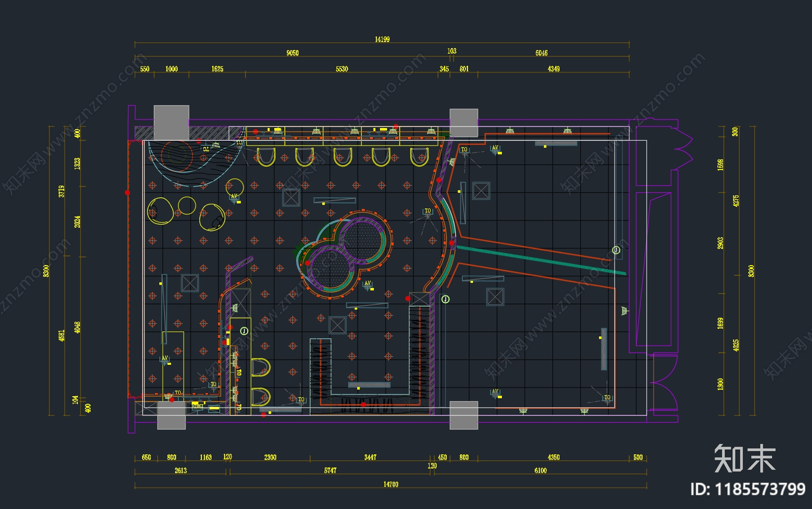Image resolution: width=812 pixels, height=509 pixels.
Task: Select the 6100 dimension value
Action: click(540, 471)
